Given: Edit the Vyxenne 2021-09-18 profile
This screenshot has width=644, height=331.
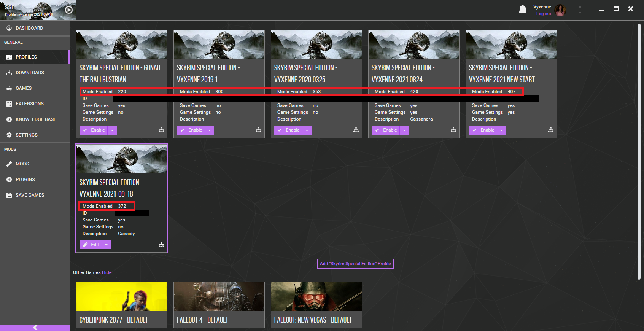Looking at the screenshot, I should click(91, 245).
